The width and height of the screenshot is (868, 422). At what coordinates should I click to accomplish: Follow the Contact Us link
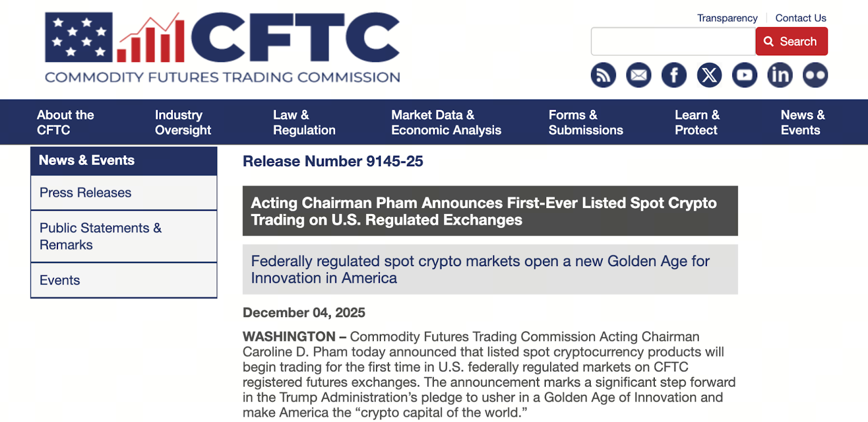[x=801, y=18]
